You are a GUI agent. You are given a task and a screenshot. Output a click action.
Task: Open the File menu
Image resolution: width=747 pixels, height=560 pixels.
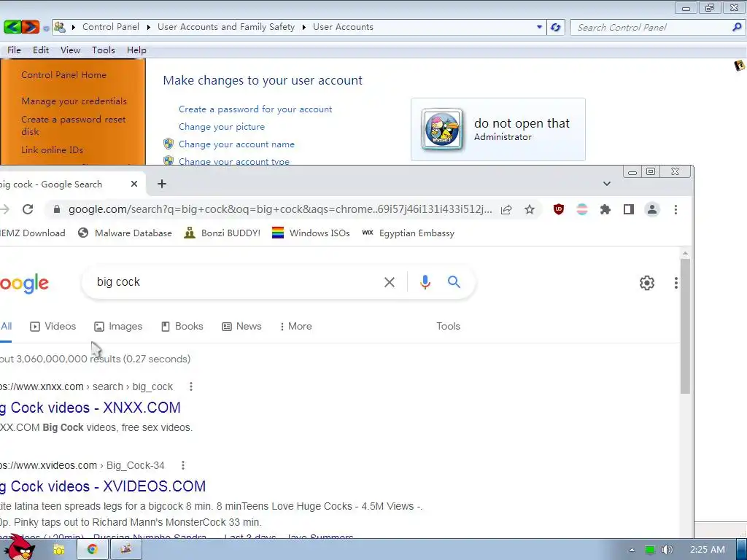pos(14,50)
